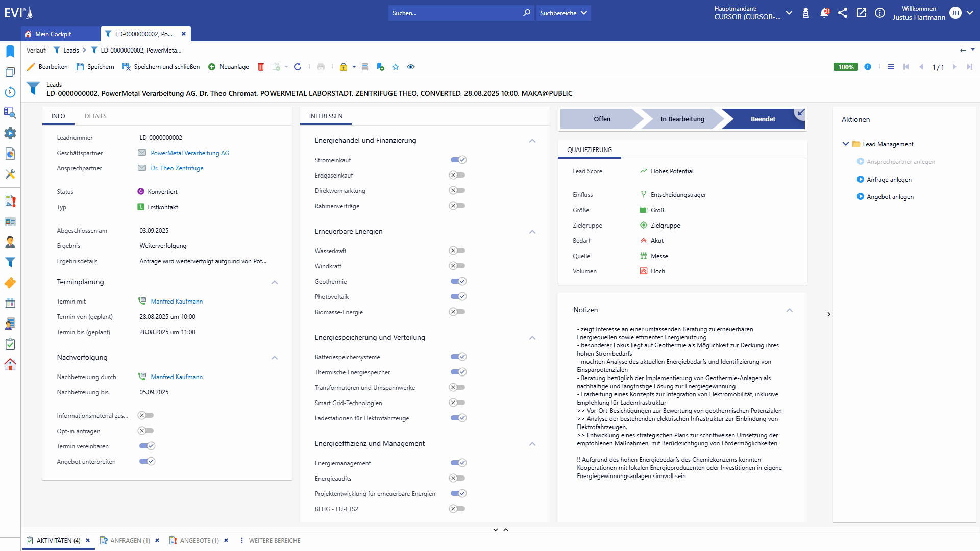Screen dimensions: 980x551
Task: Collapse the Notizen panel chevron
Action: pyautogui.click(x=789, y=310)
